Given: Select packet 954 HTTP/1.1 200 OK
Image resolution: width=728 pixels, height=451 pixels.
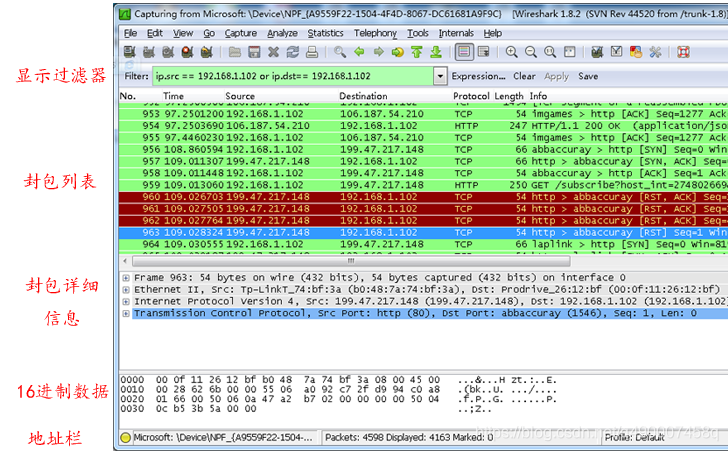Looking at the screenshot, I should coord(423,126).
